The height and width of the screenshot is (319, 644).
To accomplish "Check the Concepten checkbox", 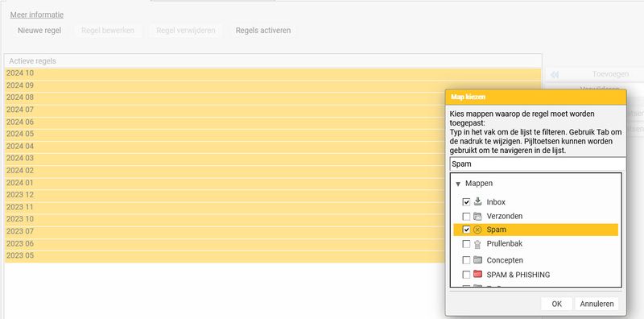I will [x=466, y=260].
